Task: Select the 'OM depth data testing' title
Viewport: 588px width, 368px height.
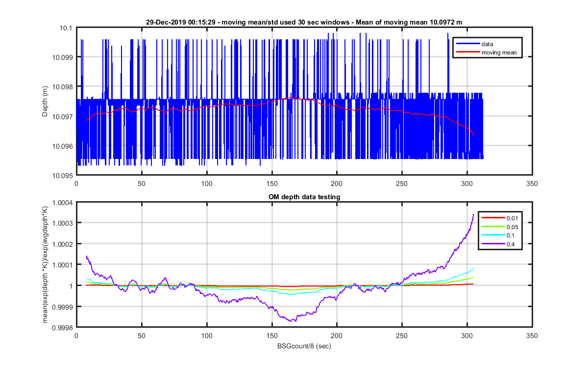Action: point(304,197)
